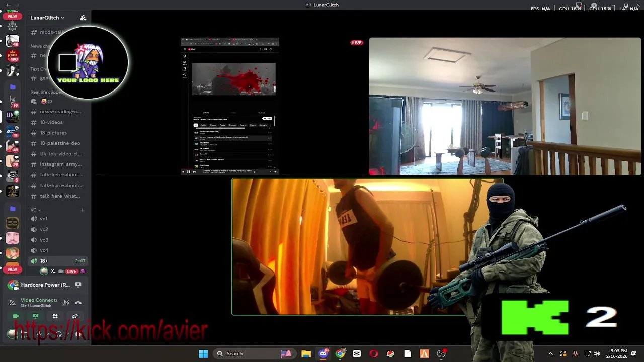The image size is (644, 362).
Task: Open the soundboard button
Action: (x=75, y=316)
